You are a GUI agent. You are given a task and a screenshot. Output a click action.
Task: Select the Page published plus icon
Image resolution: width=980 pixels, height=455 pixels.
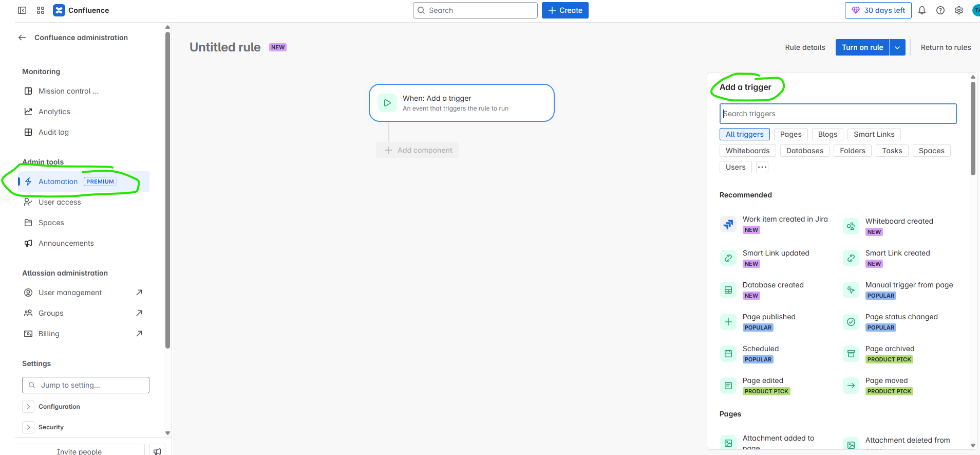728,322
